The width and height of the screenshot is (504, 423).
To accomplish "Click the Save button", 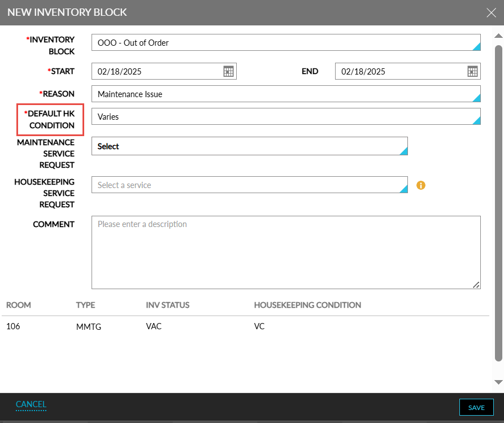I will click(476, 408).
